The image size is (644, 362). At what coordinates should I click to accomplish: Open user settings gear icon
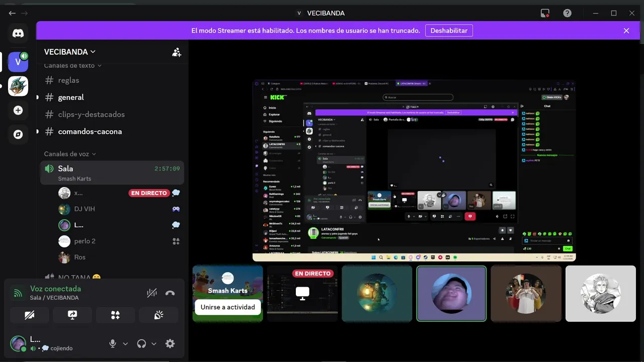pyautogui.click(x=170, y=343)
